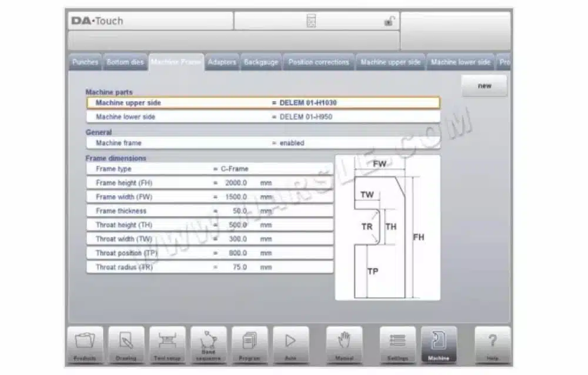Click the padlock icon in the header
The image size is (588, 375).
(389, 21)
